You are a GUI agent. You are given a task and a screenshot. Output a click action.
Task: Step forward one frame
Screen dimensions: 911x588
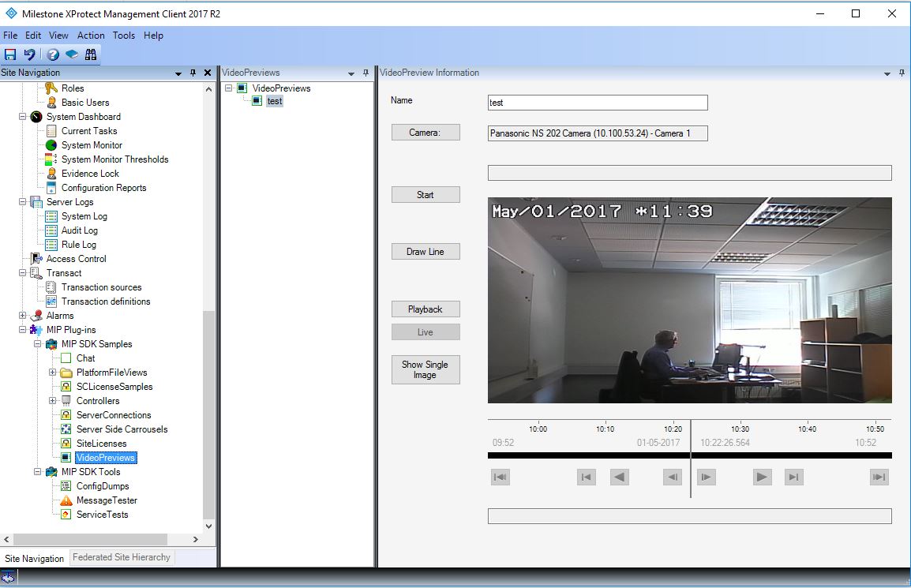point(707,478)
